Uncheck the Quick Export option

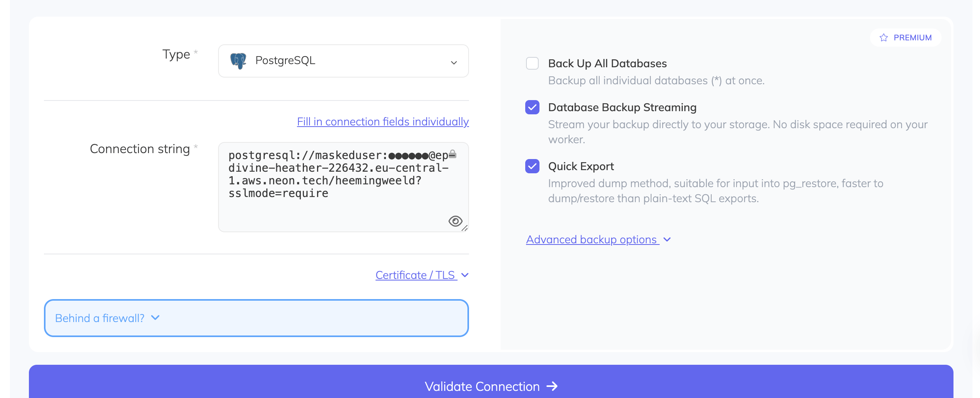(x=532, y=166)
